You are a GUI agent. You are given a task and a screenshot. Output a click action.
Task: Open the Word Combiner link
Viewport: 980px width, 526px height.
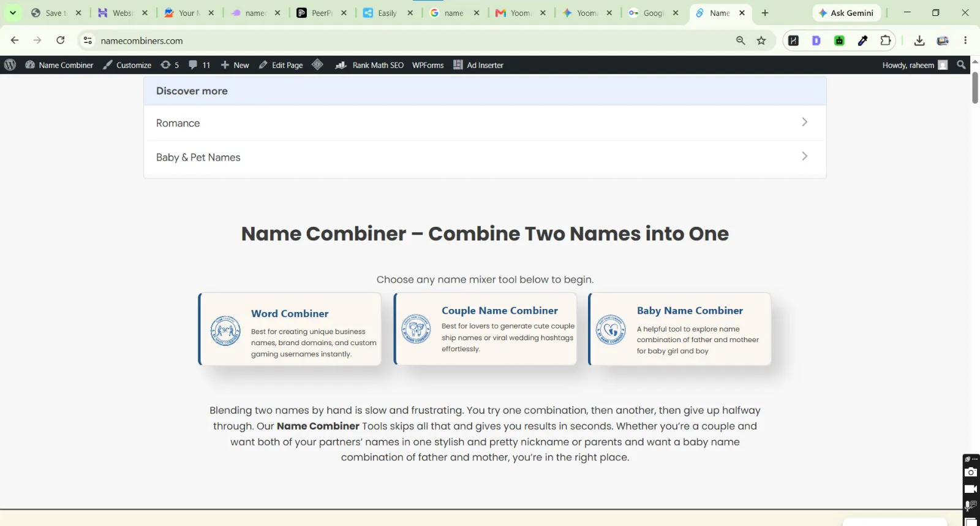click(x=290, y=313)
